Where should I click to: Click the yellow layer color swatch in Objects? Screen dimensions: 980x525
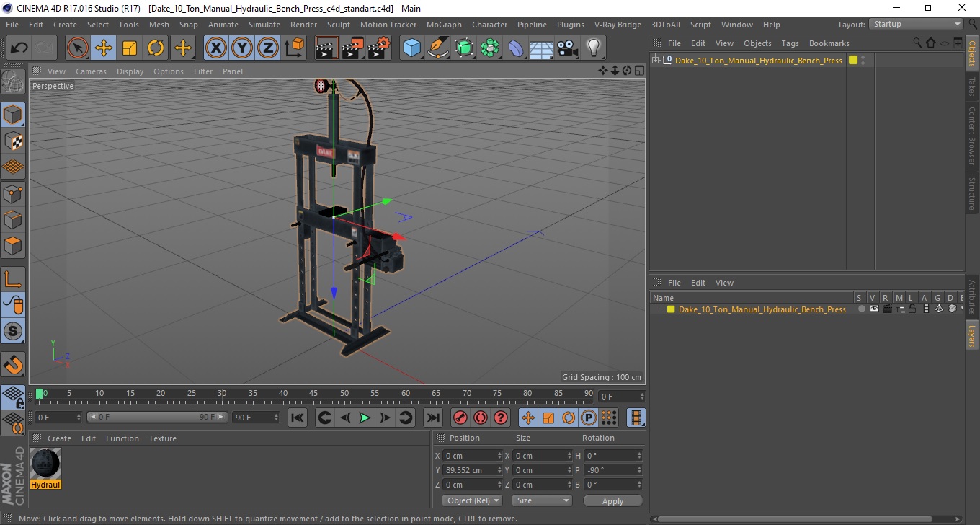[x=853, y=60]
